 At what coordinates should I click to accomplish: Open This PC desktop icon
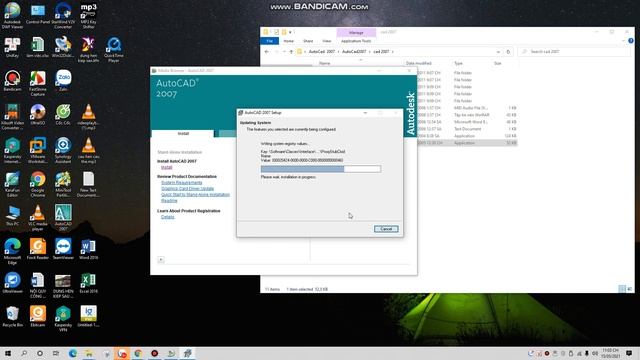[x=12, y=216]
